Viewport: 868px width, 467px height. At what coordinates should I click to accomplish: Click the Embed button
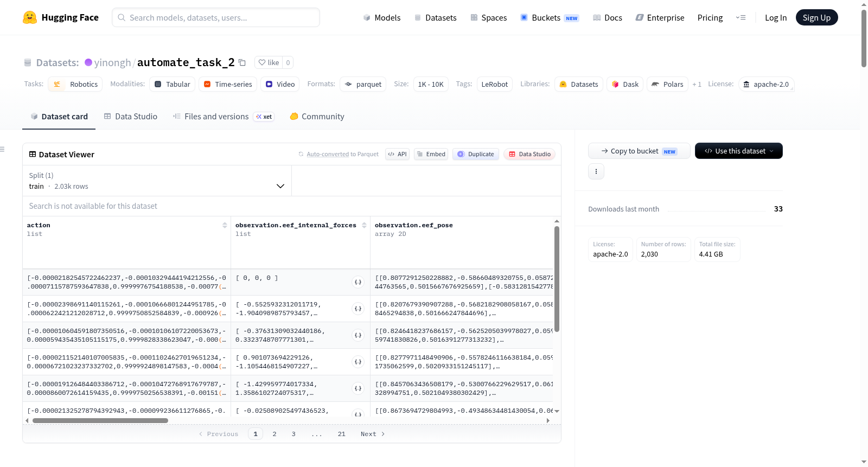[x=431, y=154]
